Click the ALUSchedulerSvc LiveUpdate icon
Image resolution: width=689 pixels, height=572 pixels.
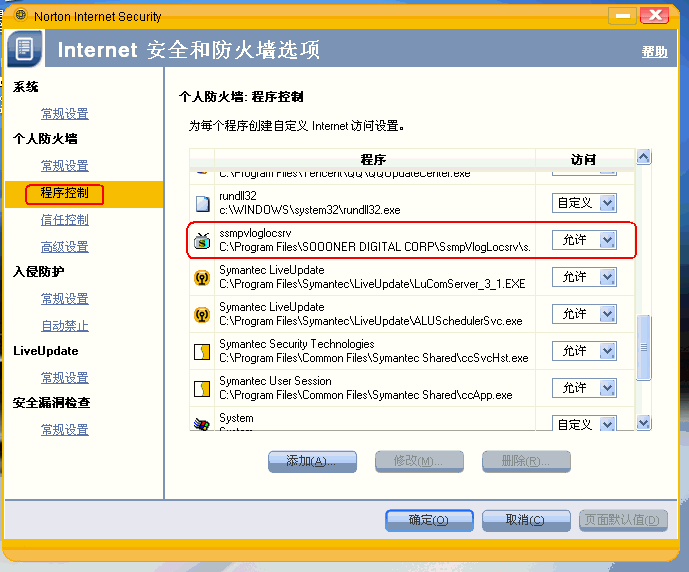coord(202,315)
